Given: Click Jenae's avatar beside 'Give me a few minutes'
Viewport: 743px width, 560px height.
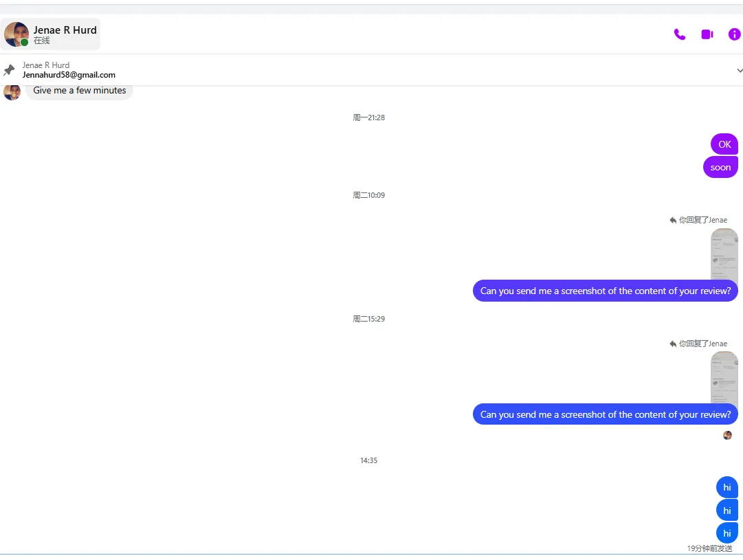Looking at the screenshot, I should (x=12, y=91).
